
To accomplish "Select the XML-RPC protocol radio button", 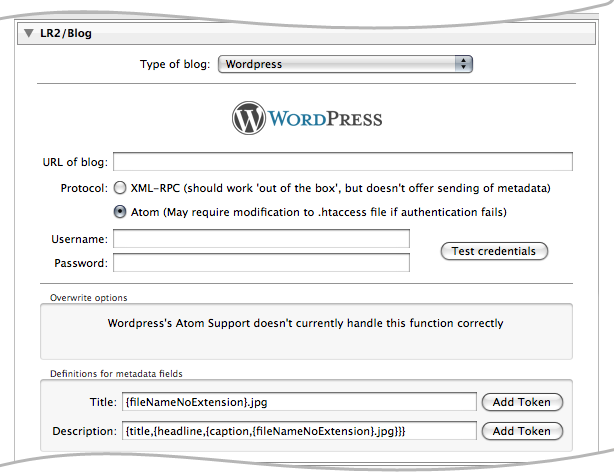I will click(120, 187).
